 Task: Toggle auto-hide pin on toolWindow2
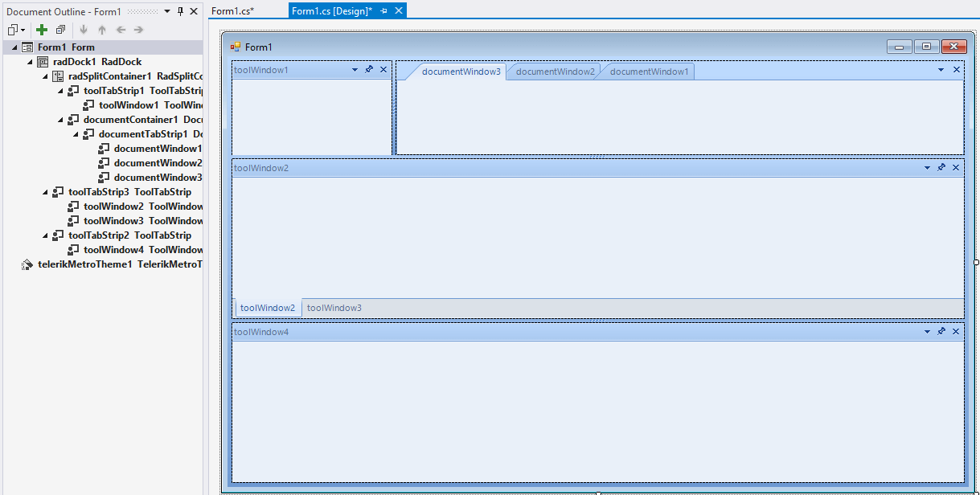click(941, 168)
